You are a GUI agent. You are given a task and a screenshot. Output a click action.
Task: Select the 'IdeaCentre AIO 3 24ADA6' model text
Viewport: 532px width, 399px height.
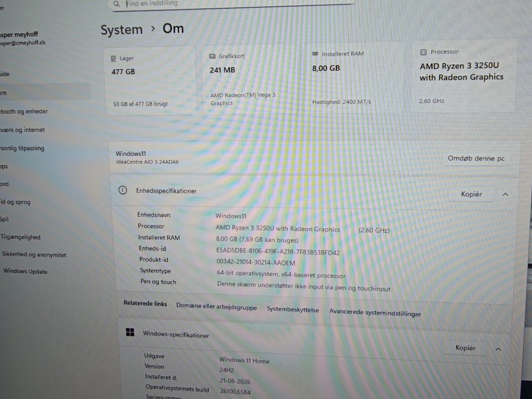click(147, 162)
